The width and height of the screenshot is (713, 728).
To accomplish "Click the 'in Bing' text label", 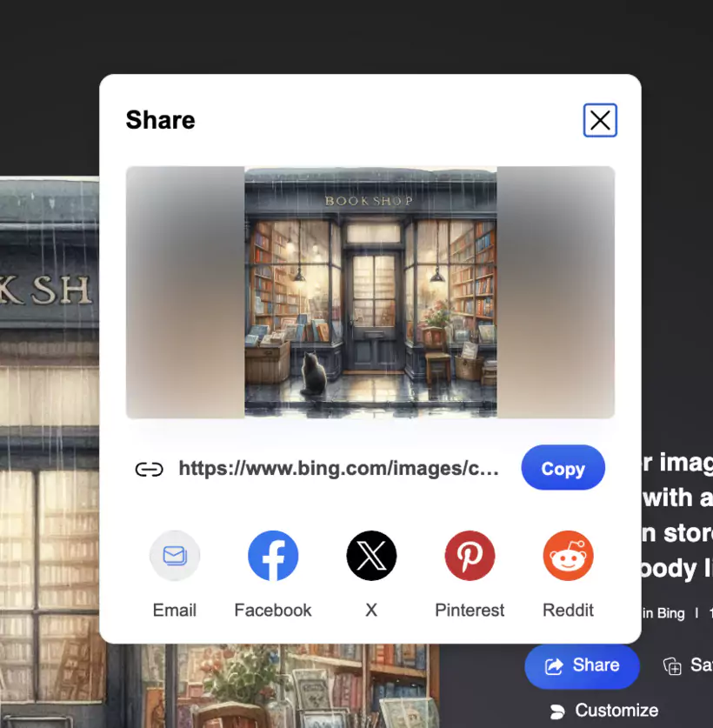I will (x=661, y=612).
